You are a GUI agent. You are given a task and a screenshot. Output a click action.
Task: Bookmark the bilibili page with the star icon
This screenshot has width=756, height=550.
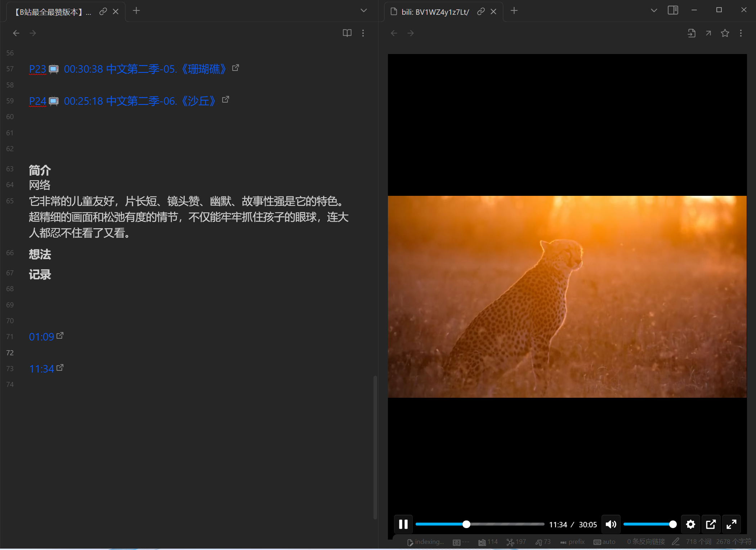click(725, 33)
